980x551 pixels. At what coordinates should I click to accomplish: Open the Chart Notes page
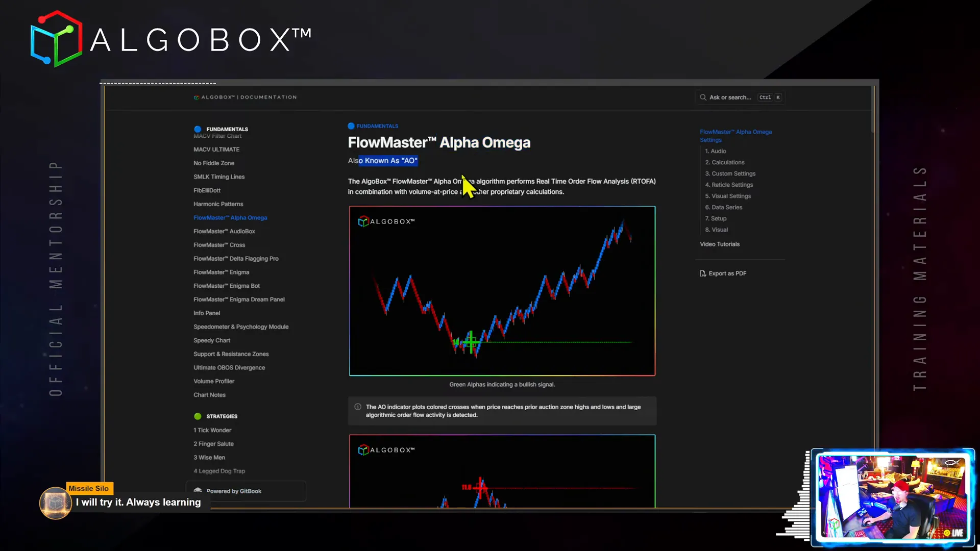click(209, 395)
